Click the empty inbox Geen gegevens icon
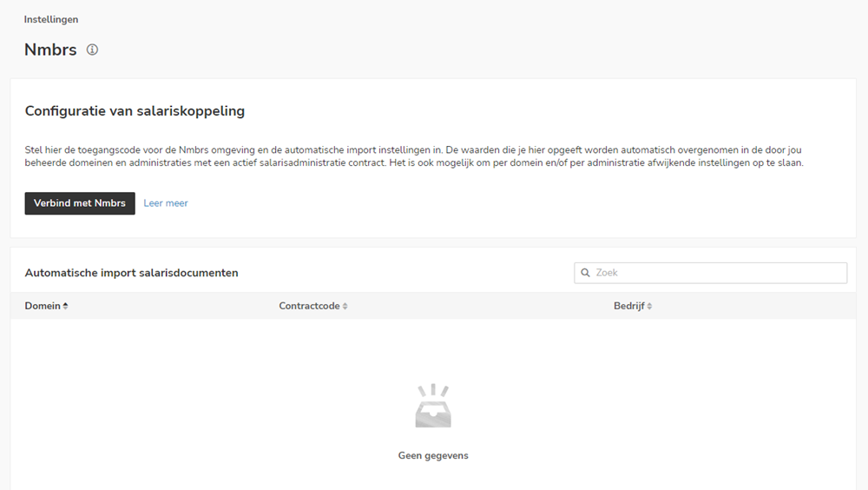 pyautogui.click(x=433, y=406)
